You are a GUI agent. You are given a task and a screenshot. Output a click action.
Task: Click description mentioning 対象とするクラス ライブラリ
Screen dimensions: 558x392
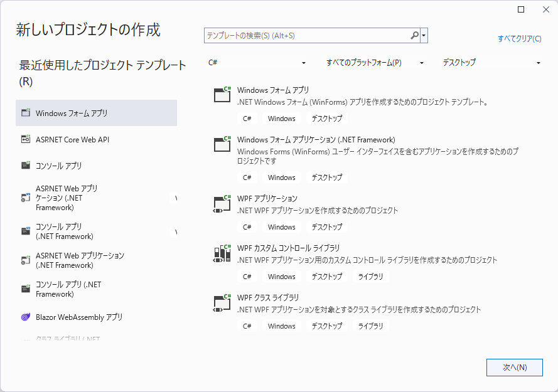click(x=359, y=309)
